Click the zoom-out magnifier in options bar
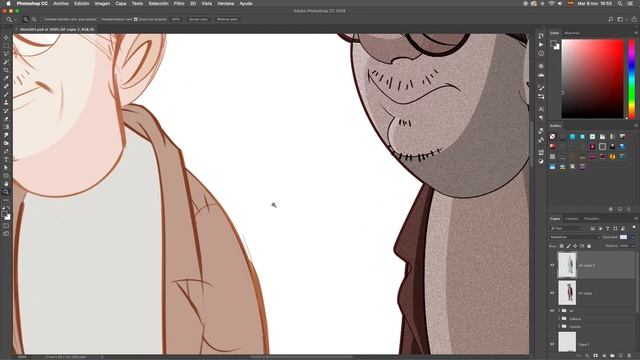Image resolution: width=640 pixels, height=360 pixels. 34,19
